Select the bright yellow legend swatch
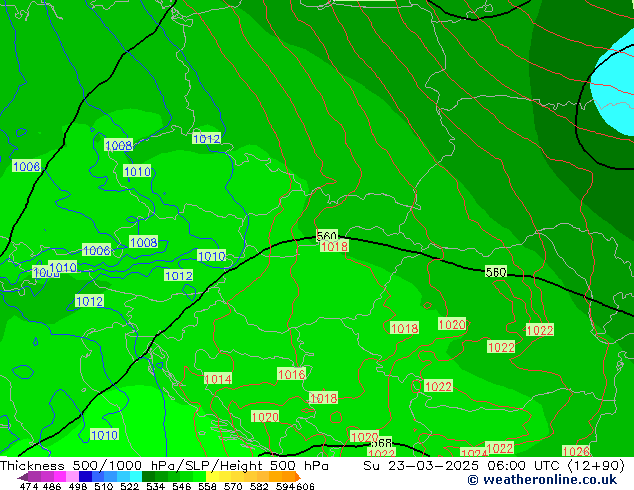Image resolution: width=634 pixels, height=490 pixels. click(212, 476)
